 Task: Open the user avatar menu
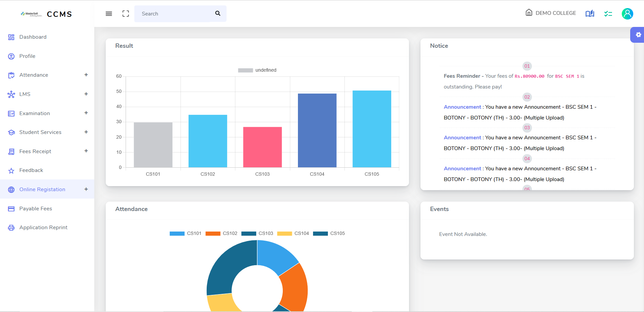click(627, 13)
